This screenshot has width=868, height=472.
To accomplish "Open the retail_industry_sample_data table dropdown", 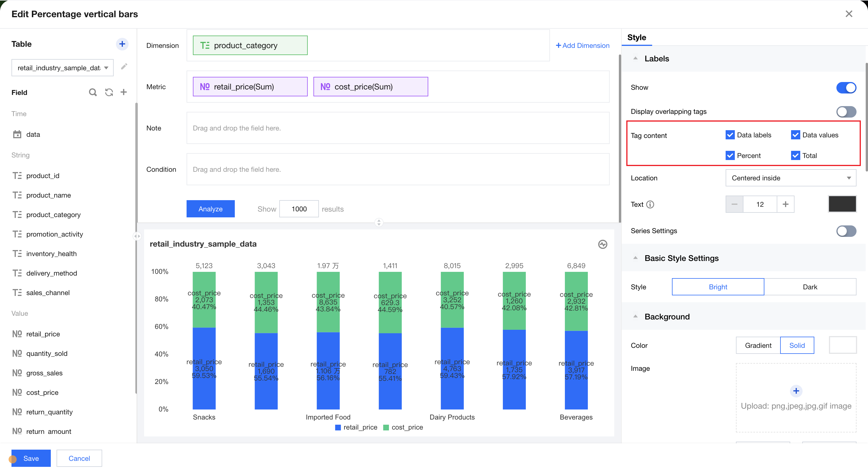I will [63, 68].
